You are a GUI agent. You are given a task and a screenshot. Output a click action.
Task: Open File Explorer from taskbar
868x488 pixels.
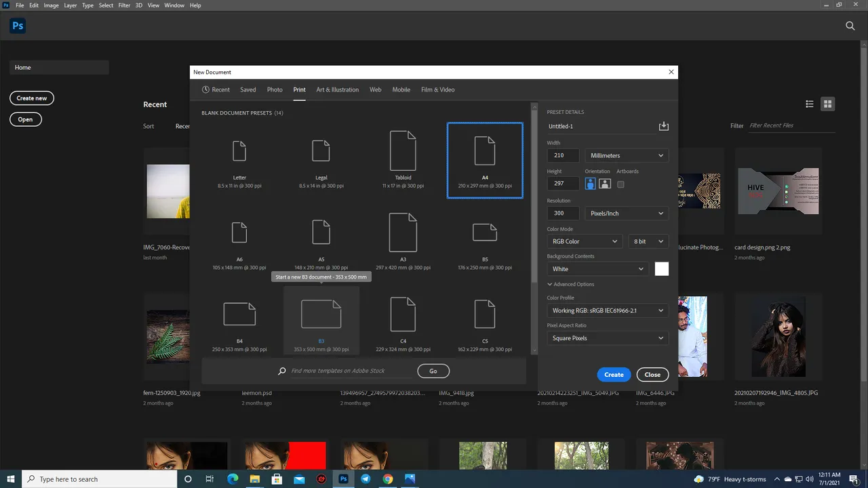[255, 479]
